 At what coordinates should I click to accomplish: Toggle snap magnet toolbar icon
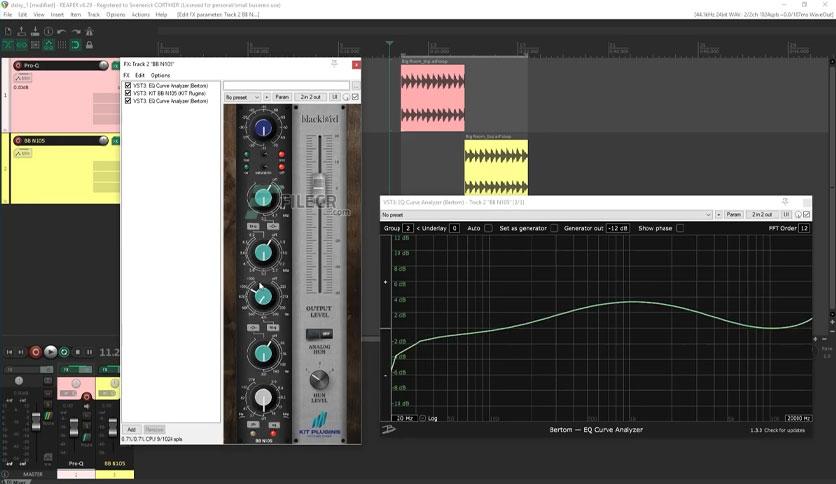click(x=76, y=45)
